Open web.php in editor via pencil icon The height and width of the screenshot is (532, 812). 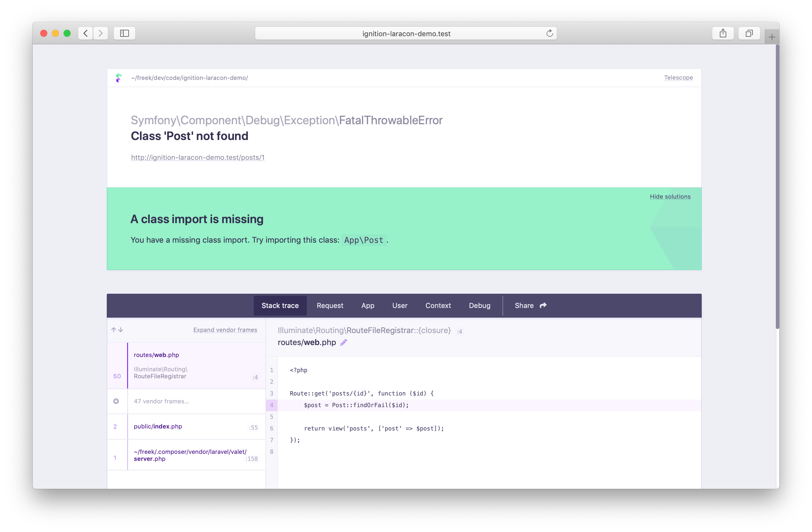(x=344, y=342)
